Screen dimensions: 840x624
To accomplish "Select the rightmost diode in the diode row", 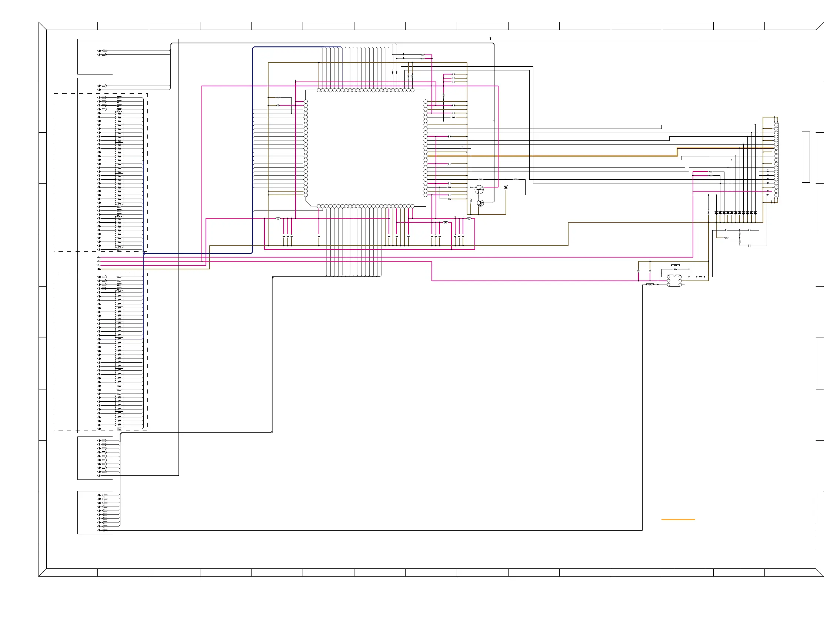I will [755, 212].
